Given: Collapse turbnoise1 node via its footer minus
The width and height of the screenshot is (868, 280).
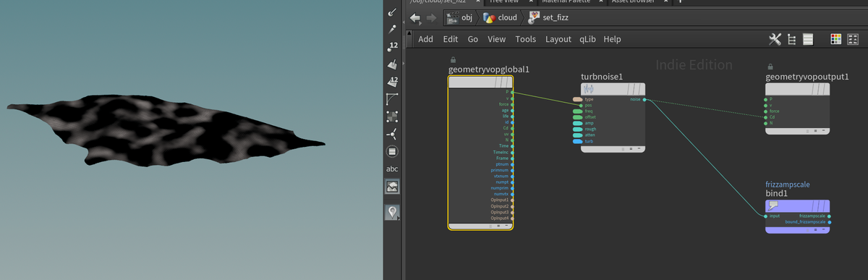Looking at the screenshot, I should [x=639, y=149].
